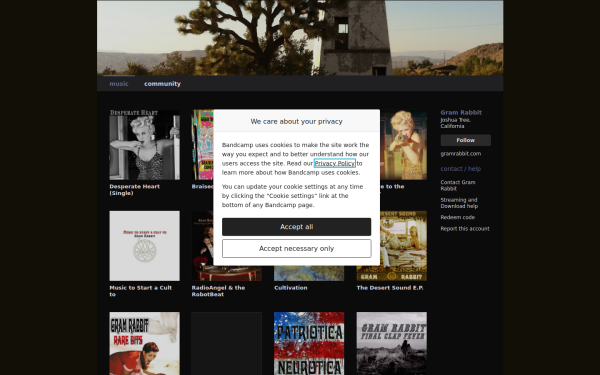
Task: Choose Accept necessary only
Action: pos(296,249)
